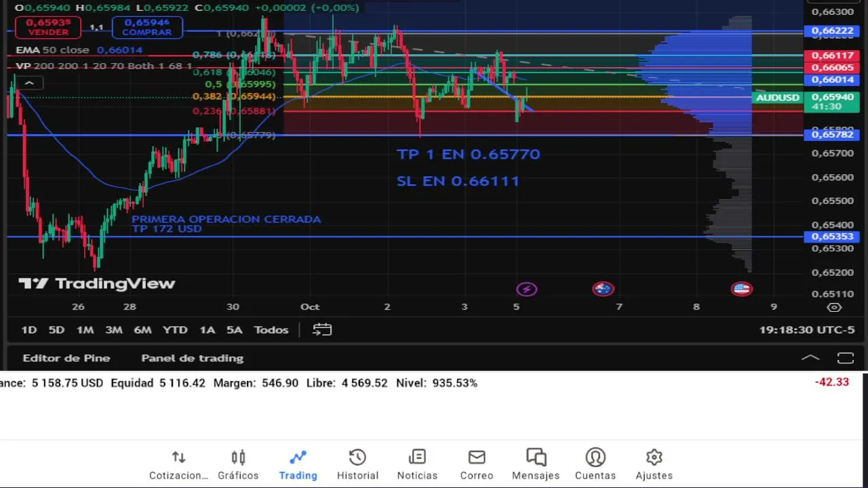868x488 pixels.
Task: Select the YTD time range
Action: tap(175, 330)
